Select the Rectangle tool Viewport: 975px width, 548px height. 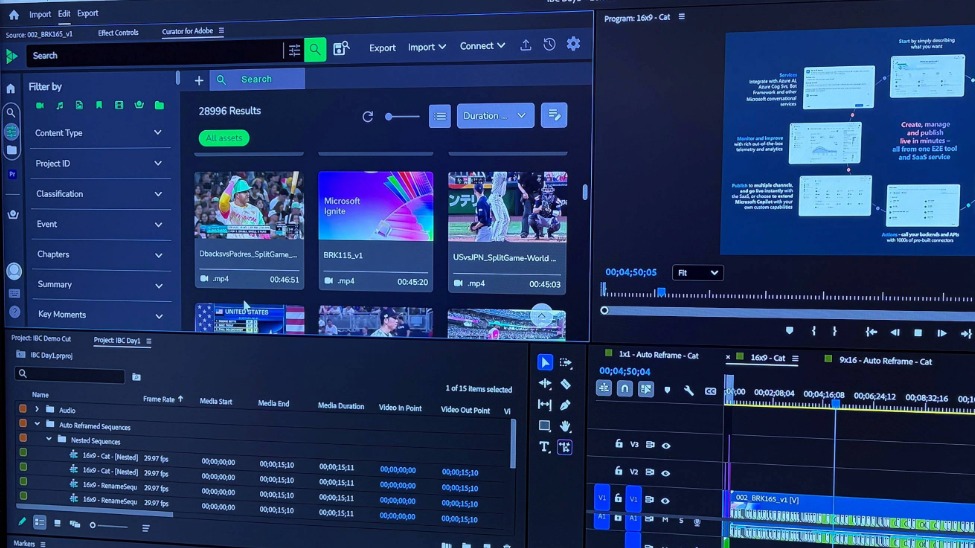[544, 426]
